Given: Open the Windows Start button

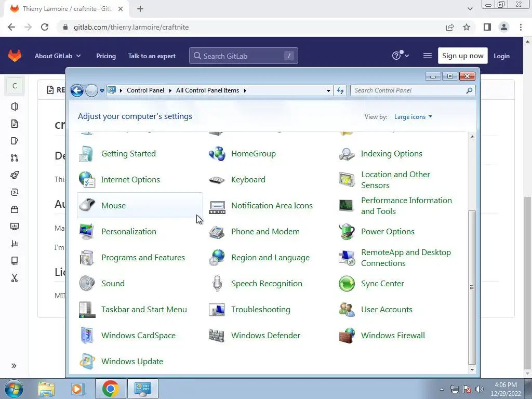Looking at the screenshot, I should coord(14,389).
